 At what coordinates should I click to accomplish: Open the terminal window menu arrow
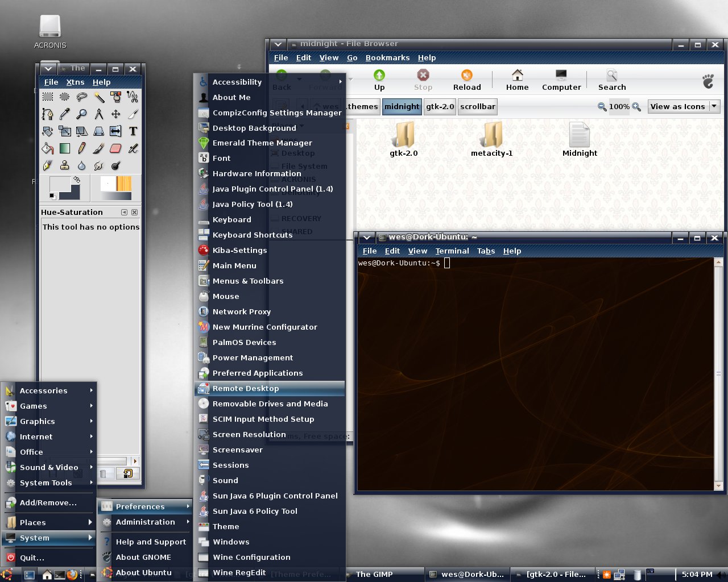click(367, 238)
